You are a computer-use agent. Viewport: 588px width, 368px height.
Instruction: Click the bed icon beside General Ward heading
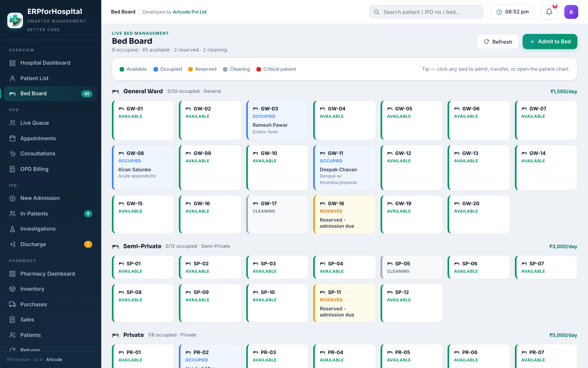coord(115,92)
